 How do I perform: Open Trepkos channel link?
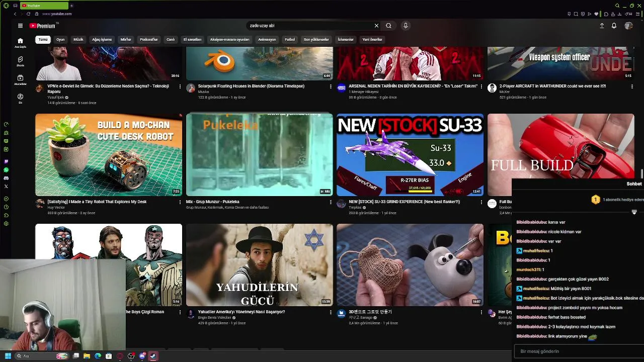355,207
